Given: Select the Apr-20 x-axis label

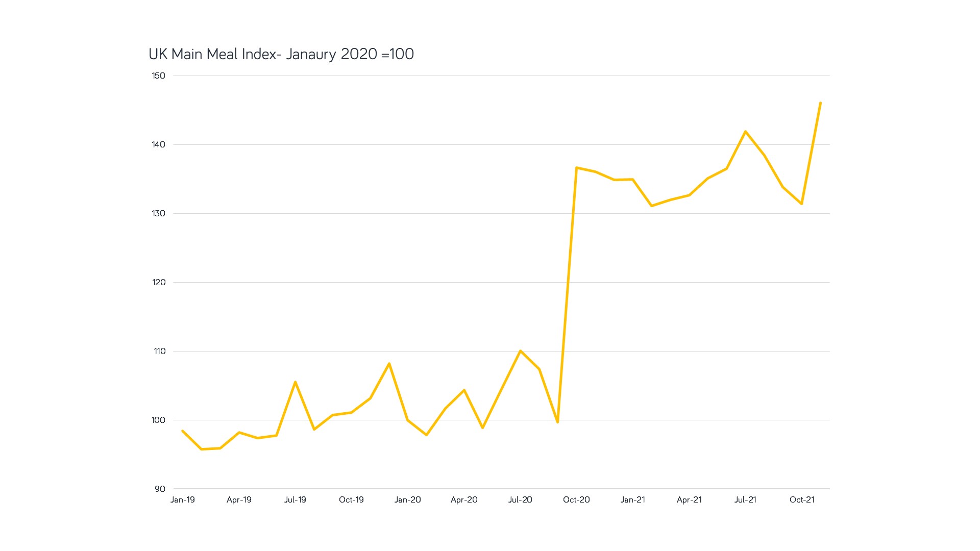Looking at the screenshot, I should point(464,499).
